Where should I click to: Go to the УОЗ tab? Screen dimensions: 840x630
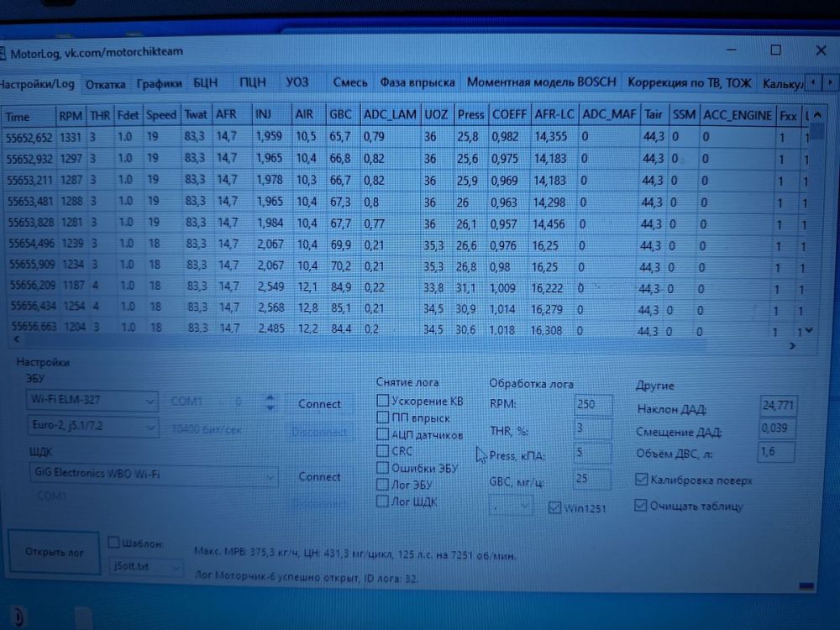[x=297, y=82]
